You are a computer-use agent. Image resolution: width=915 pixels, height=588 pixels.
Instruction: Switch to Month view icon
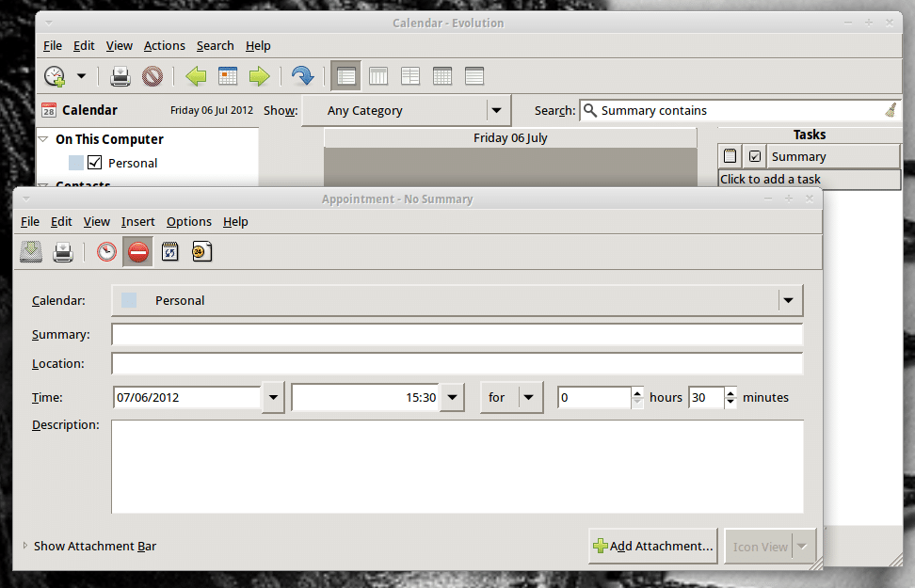(442, 76)
